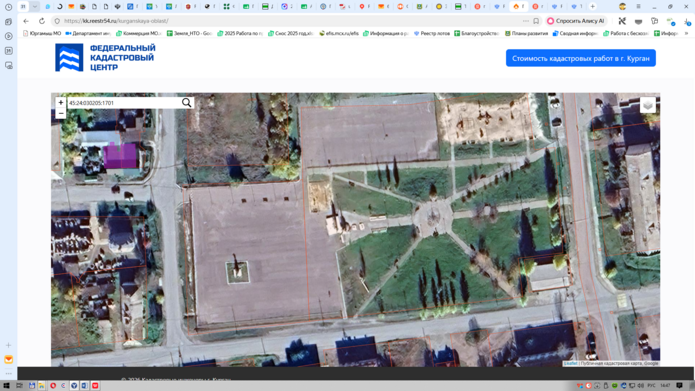This screenshot has height=391, width=695.
Task: Click the magnifier search icon on map
Action: tap(187, 103)
